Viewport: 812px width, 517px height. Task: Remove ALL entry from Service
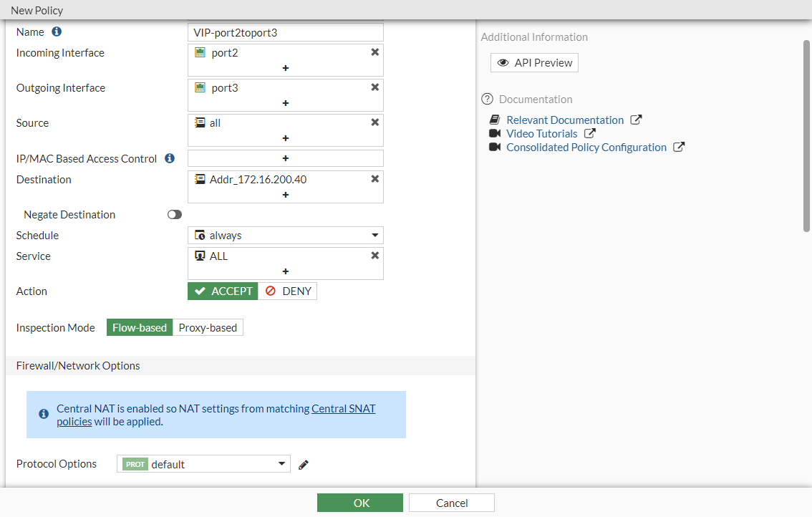pos(374,256)
